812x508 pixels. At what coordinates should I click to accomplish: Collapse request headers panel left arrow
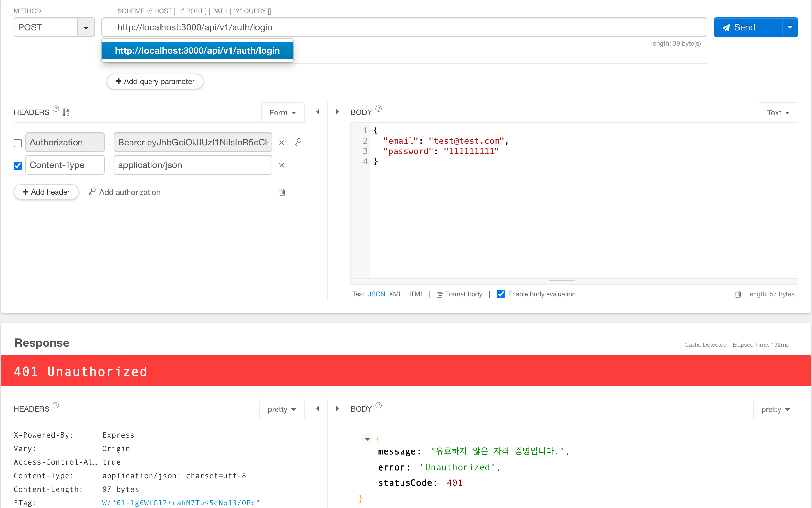(318, 112)
